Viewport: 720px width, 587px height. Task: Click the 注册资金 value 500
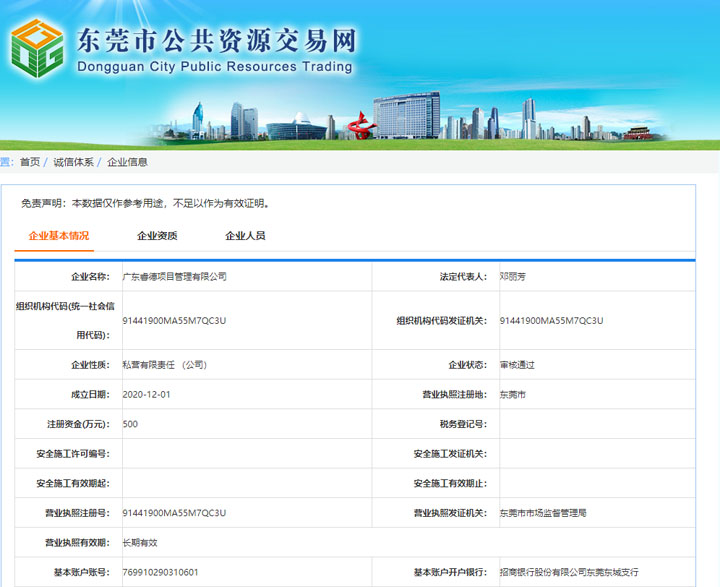coord(130,424)
